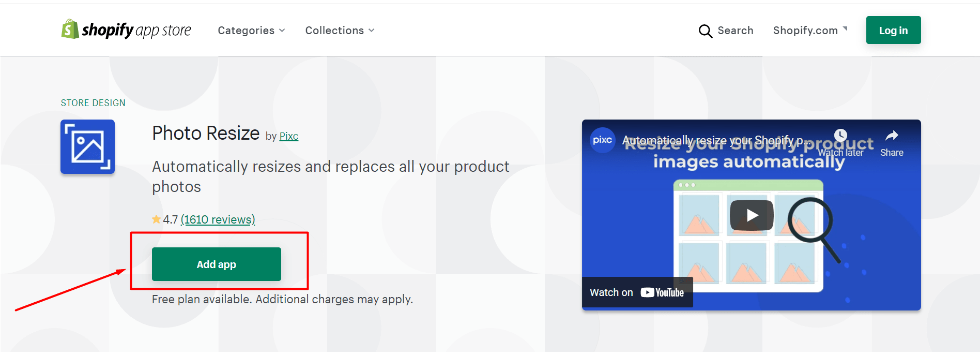The width and height of the screenshot is (980, 355).
Task: Open the Pixc developer link
Action: pos(289,136)
